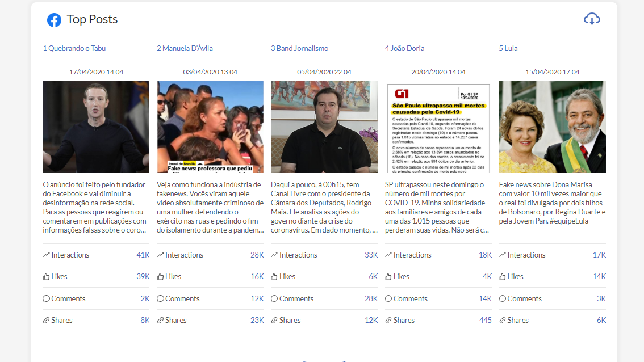Click the cloud download icon

point(592,19)
